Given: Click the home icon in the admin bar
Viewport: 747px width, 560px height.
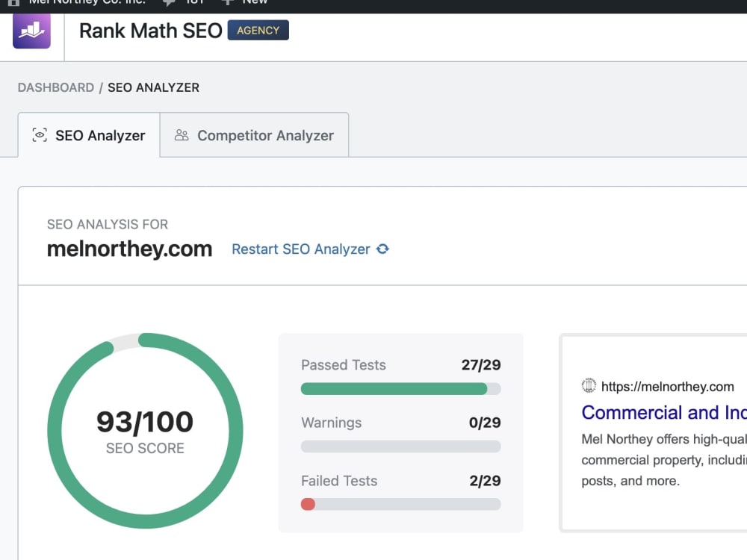Looking at the screenshot, I should pos(13,2).
